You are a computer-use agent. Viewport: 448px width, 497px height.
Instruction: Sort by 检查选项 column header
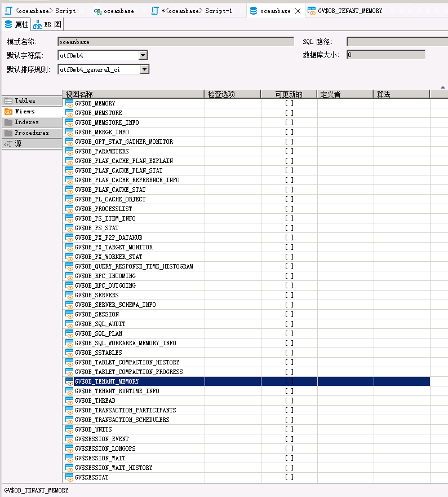pyautogui.click(x=233, y=94)
